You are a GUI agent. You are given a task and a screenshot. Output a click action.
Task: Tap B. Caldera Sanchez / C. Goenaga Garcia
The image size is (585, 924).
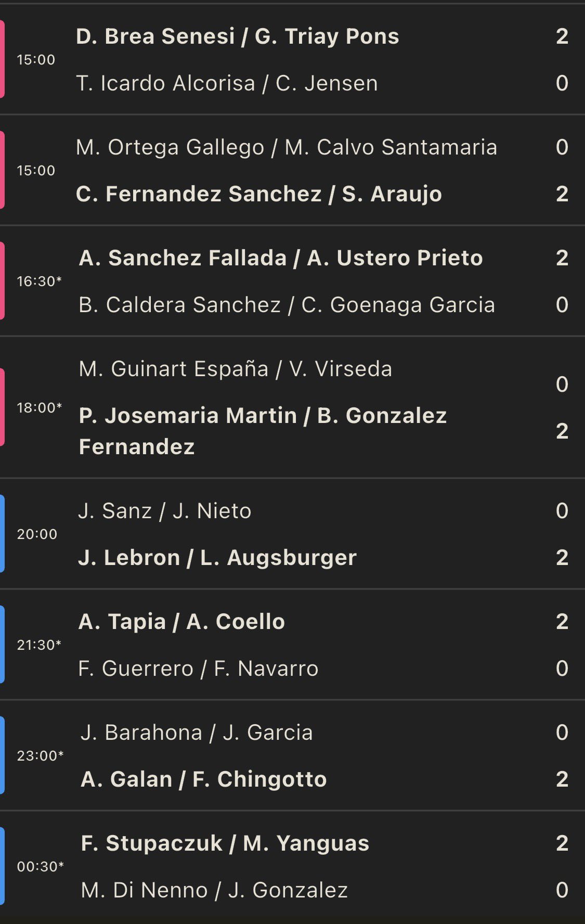point(287,305)
